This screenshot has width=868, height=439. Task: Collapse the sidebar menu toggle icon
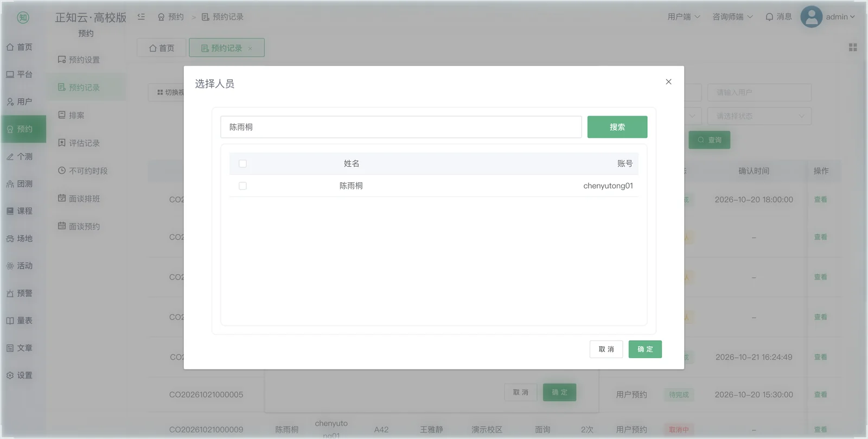click(141, 17)
